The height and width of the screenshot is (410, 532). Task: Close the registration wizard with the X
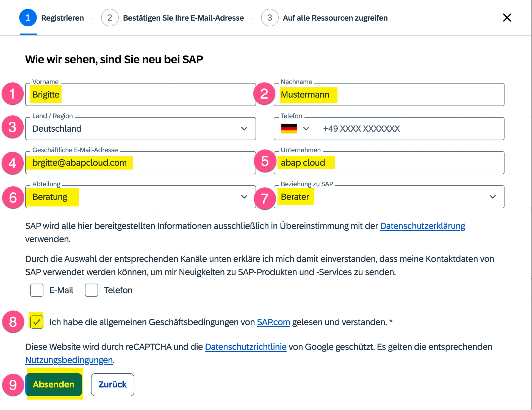pos(507,18)
